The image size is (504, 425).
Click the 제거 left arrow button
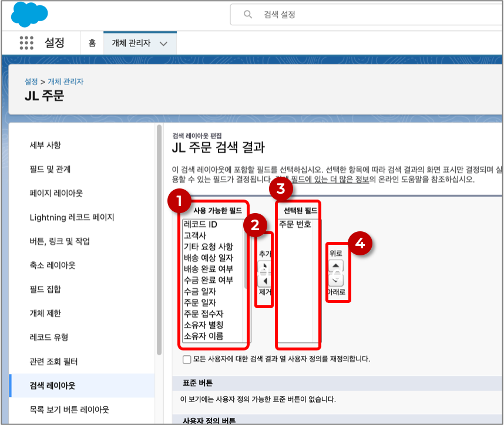[265, 281]
